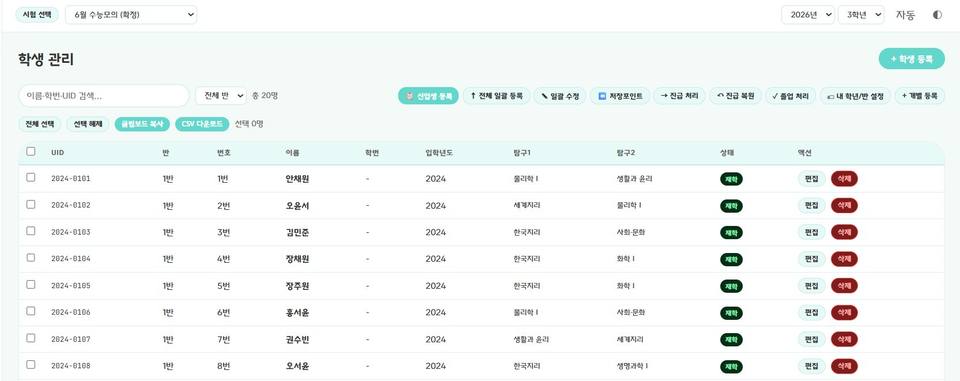Click the 이름 column header
Viewport: 960px width, 381px height.
292,153
